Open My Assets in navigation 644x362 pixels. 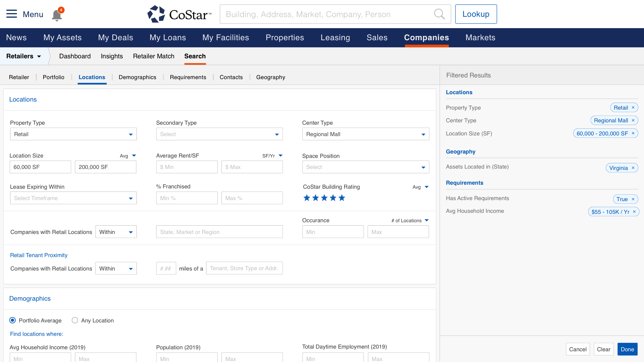coord(62,38)
